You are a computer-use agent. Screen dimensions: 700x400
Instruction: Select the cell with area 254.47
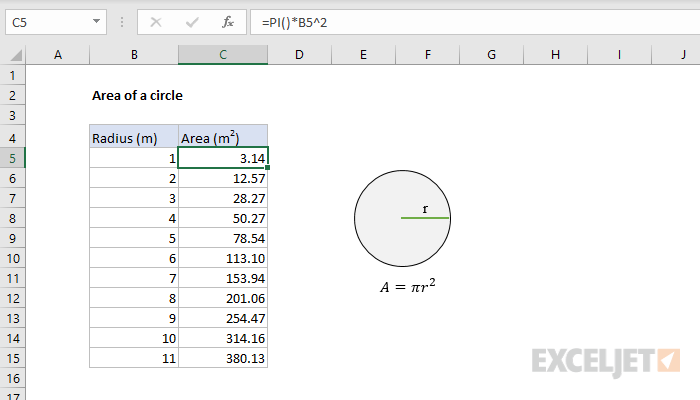pyautogui.click(x=223, y=318)
